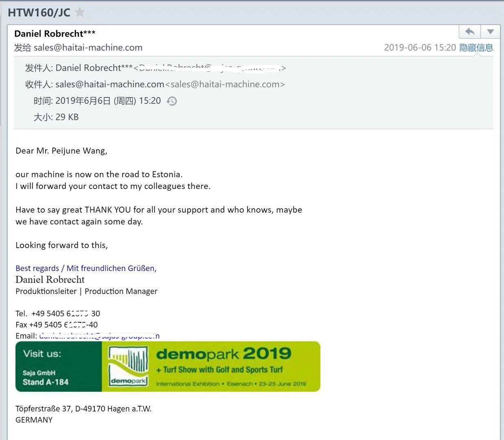504x440 pixels.
Task: Click the Tel. phone number in the signature
Action: (x=65, y=313)
